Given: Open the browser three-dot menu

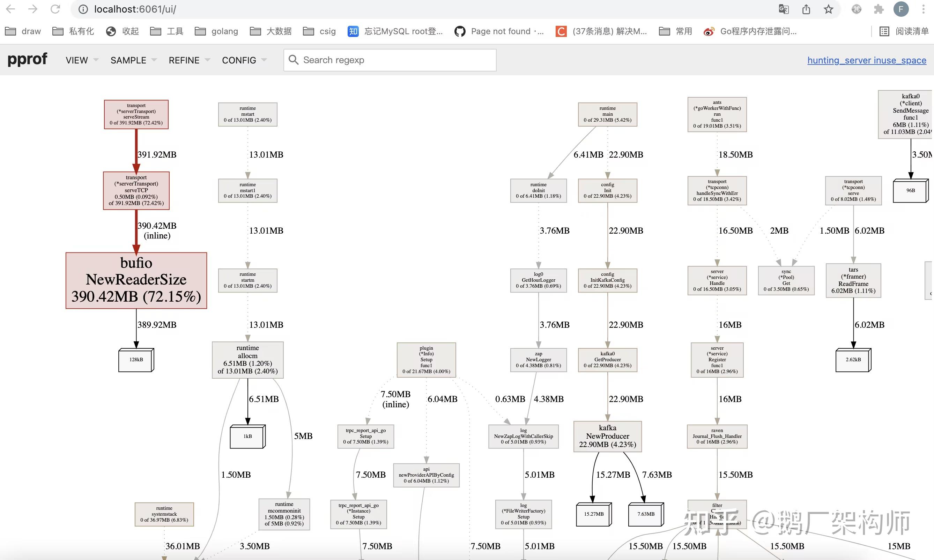Looking at the screenshot, I should [923, 9].
